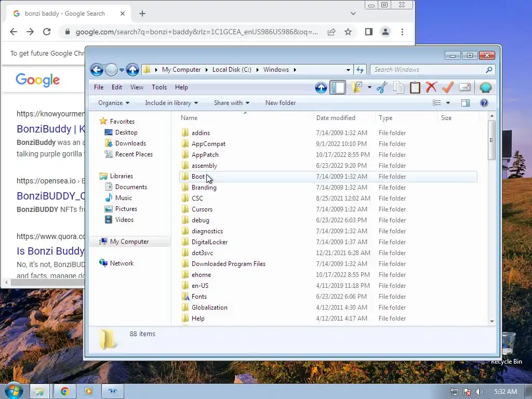Image resolution: width=532 pixels, height=399 pixels.
Task: Open the View menu
Action: click(137, 87)
